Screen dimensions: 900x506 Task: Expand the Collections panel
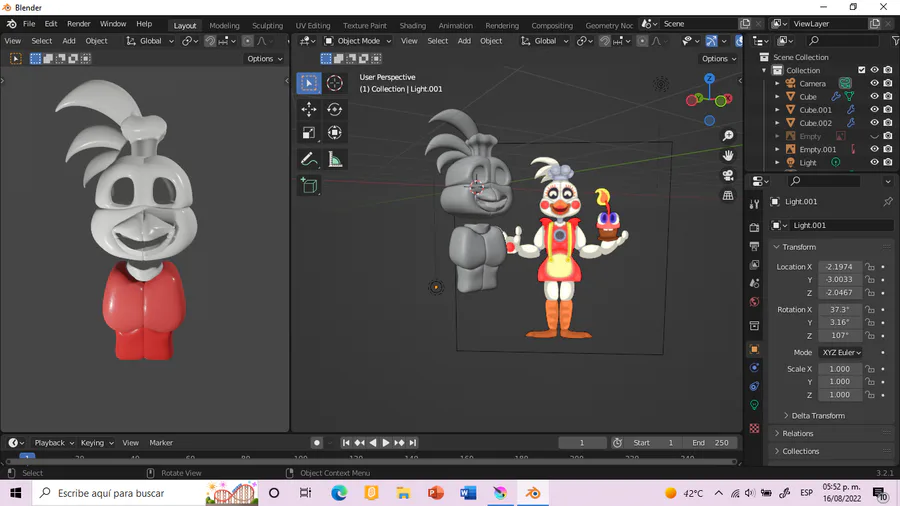(x=800, y=451)
